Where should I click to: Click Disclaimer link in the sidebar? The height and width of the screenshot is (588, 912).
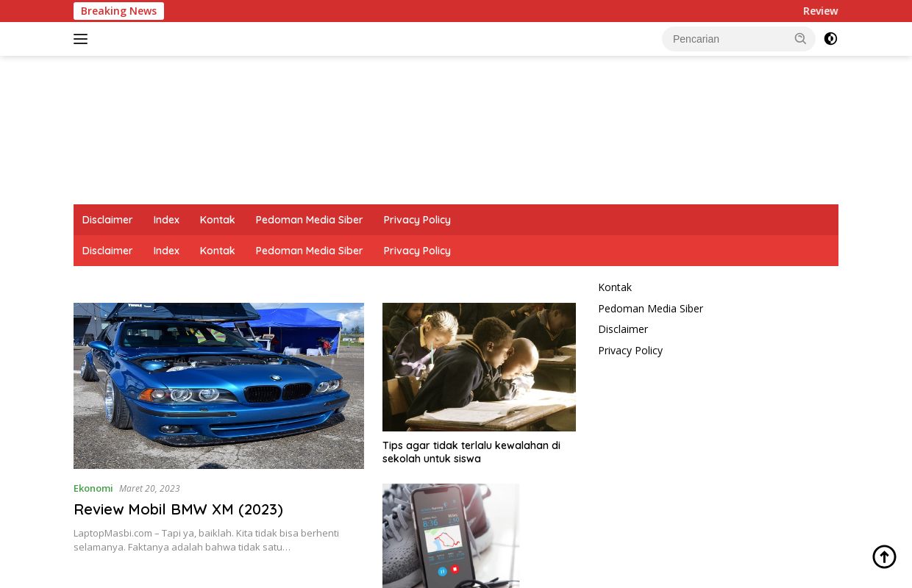pyautogui.click(x=623, y=329)
